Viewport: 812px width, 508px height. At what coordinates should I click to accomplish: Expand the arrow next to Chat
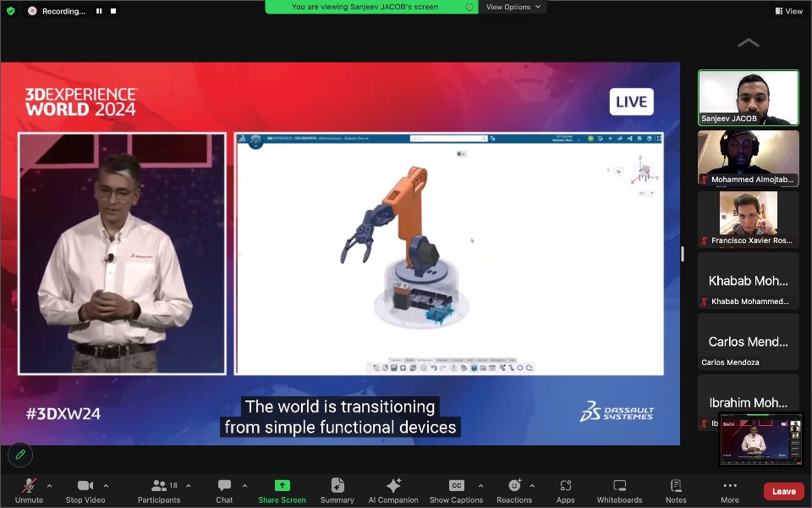244,486
